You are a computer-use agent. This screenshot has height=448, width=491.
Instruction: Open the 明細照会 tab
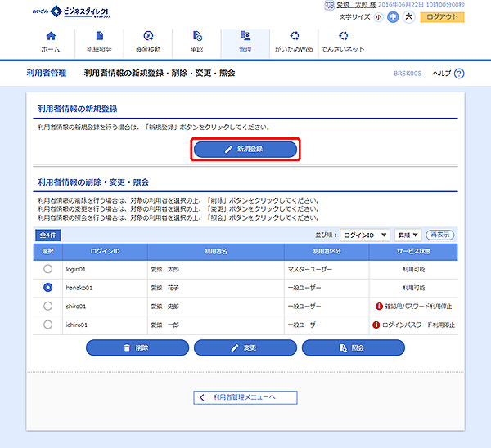point(99,44)
